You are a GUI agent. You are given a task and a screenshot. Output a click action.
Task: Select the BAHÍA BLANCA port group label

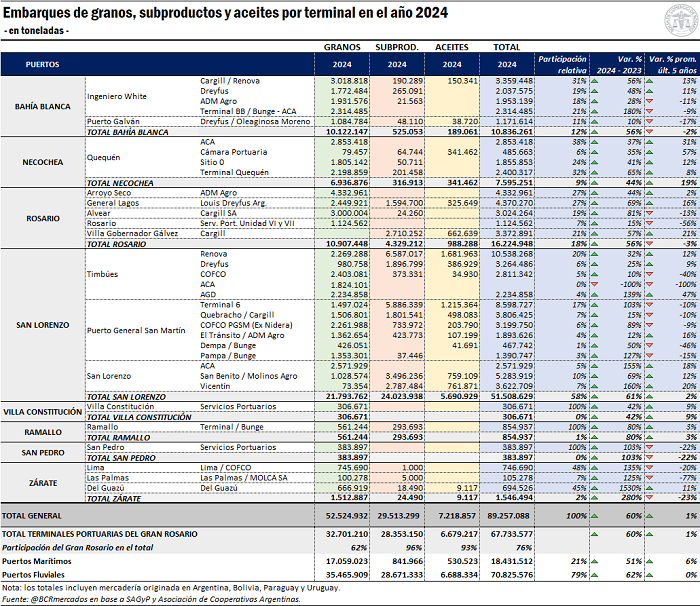42,107
